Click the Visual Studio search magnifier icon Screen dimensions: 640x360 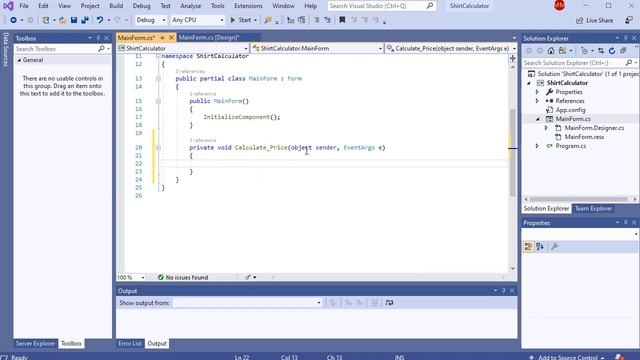(x=430, y=6)
